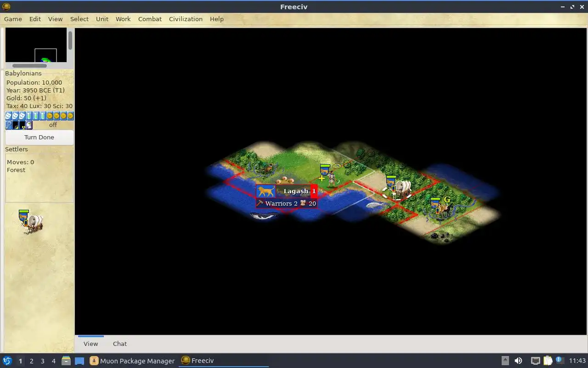Click the Gold: 50 (+1) text

(26, 98)
